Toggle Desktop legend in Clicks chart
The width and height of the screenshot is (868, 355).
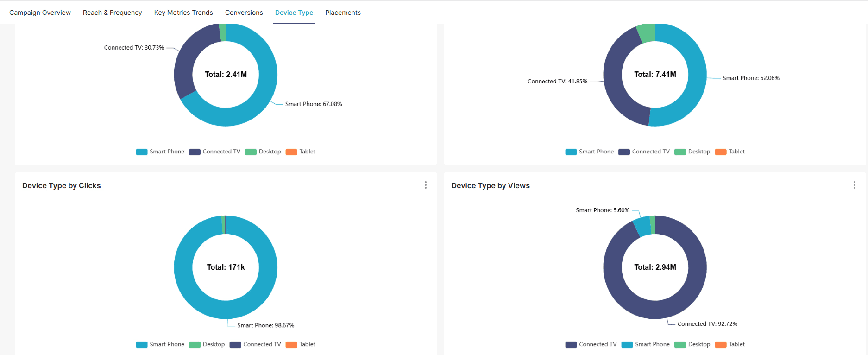pyautogui.click(x=207, y=344)
